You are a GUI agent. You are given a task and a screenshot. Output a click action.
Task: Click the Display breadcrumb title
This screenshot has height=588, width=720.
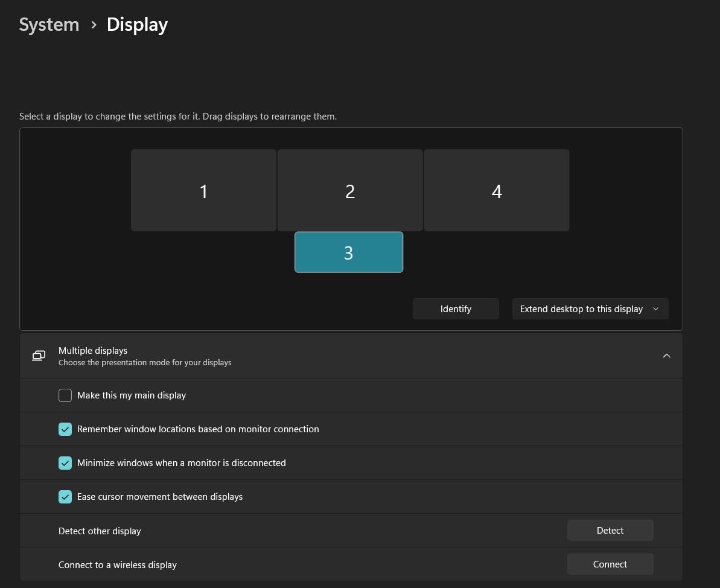(137, 25)
